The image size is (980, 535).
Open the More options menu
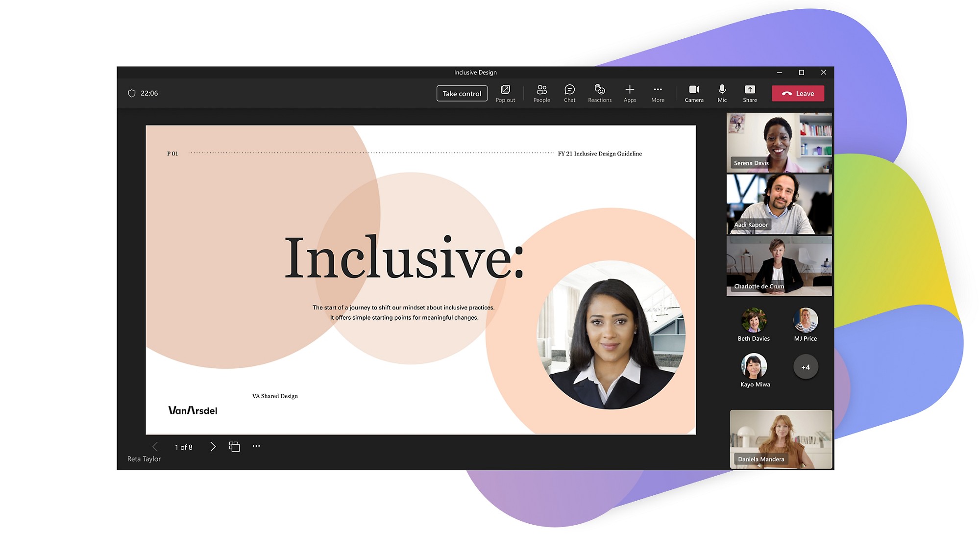(x=658, y=93)
